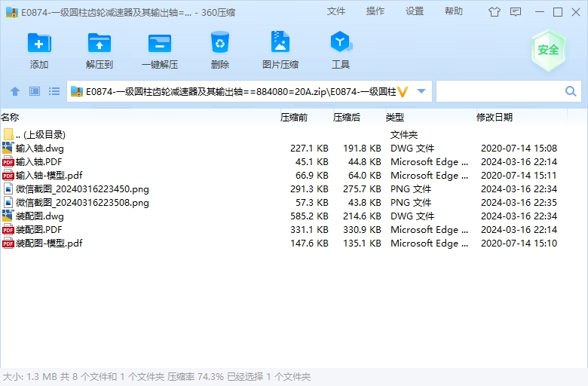Open the skin (shirt) icon in title bar
The height and width of the screenshot is (386, 588).
pos(495,12)
